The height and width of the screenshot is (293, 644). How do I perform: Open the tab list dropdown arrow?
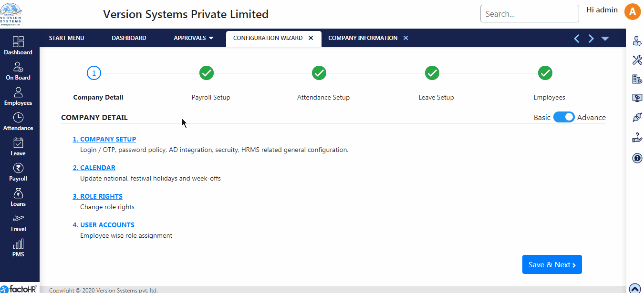click(605, 39)
